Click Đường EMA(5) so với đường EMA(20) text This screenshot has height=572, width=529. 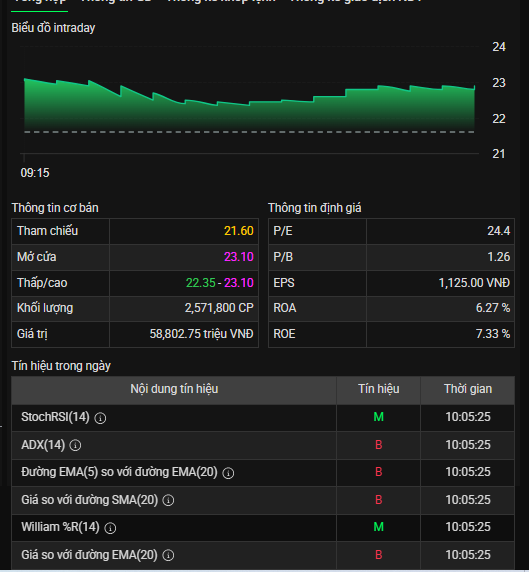(x=119, y=472)
